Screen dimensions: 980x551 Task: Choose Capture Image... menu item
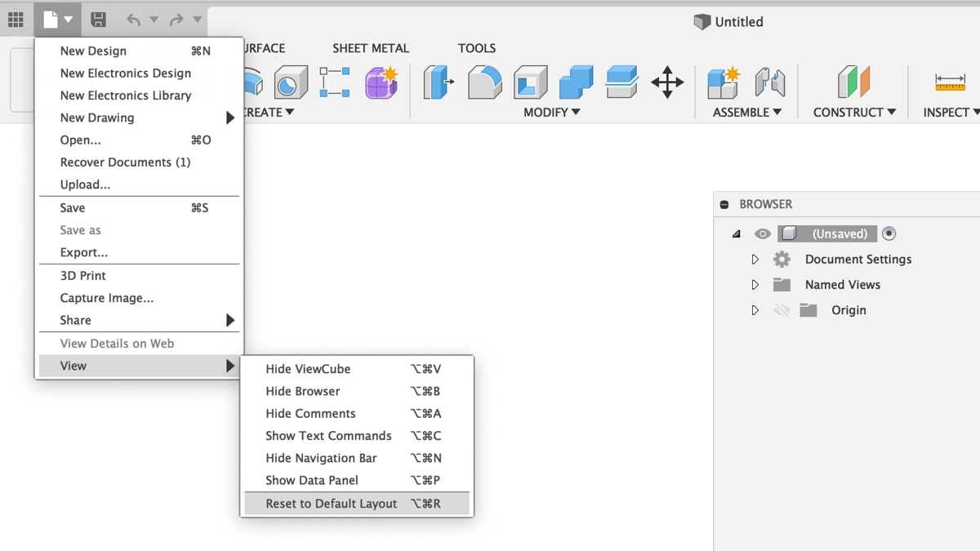[x=139, y=298]
